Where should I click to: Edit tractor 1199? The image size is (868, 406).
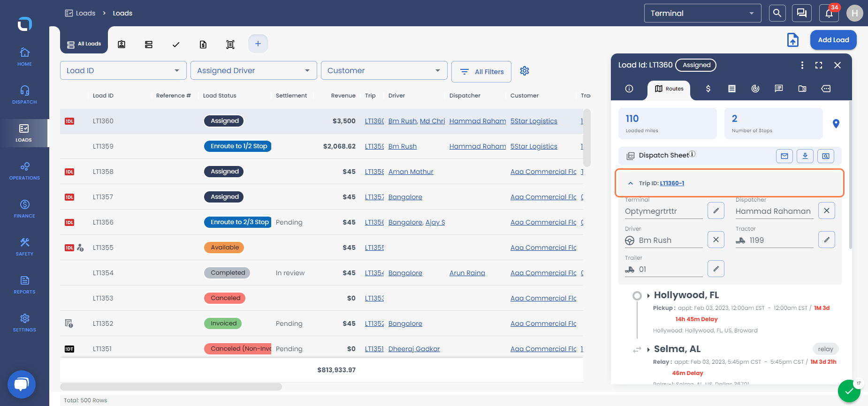(x=827, y=240)
